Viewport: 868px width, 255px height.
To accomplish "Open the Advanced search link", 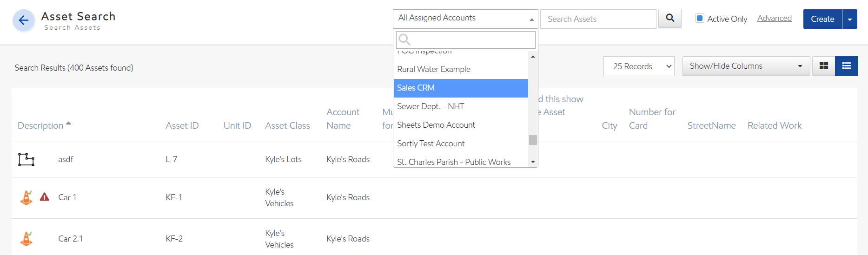I will pos(774,18).
